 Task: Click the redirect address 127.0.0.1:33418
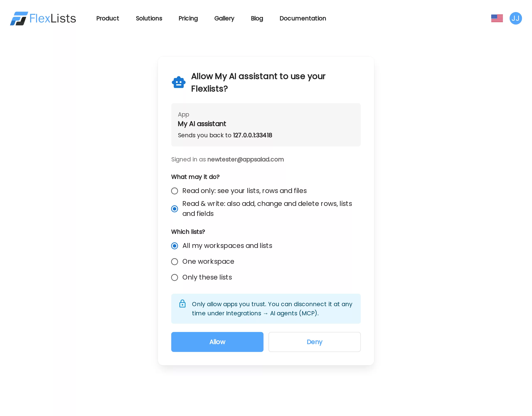(x=253, y=135)
